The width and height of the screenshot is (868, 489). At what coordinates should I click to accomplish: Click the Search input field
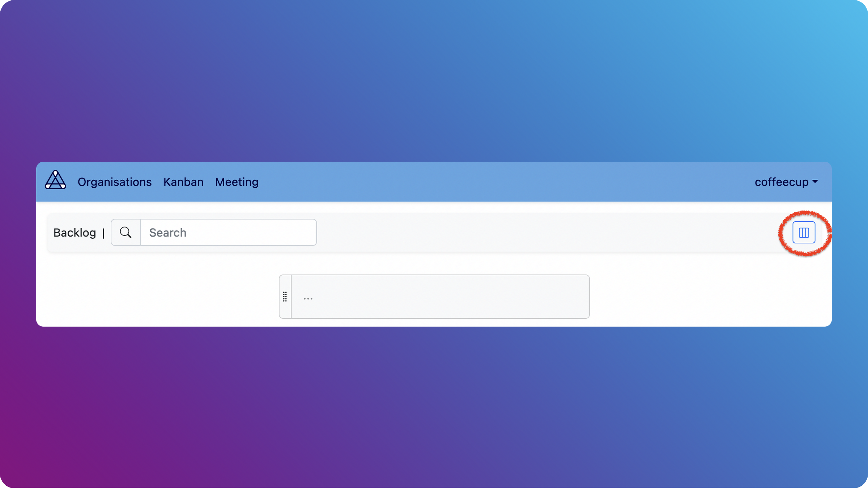(x=228, y=232)
